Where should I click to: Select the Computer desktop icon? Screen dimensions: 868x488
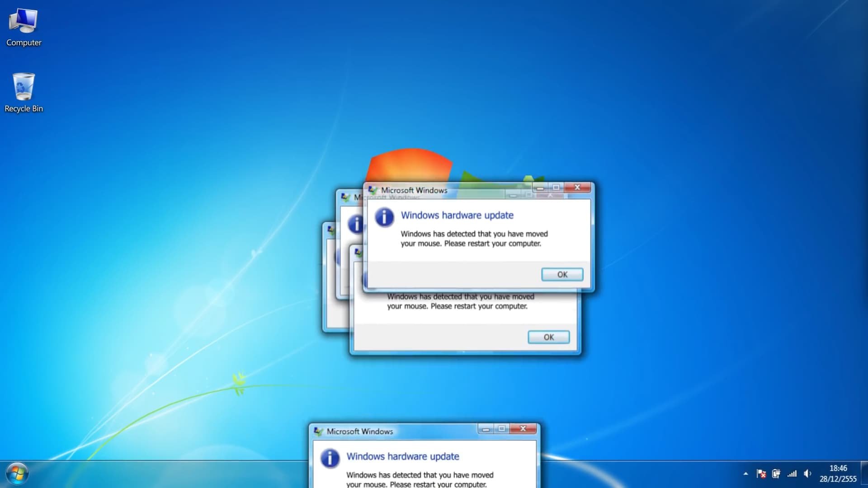(x=24, y=27)
